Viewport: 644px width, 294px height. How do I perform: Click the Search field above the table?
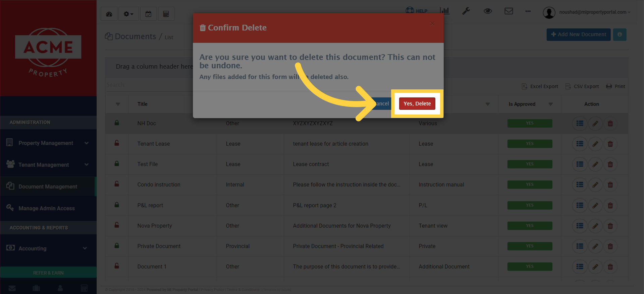[x=149, y=85]
